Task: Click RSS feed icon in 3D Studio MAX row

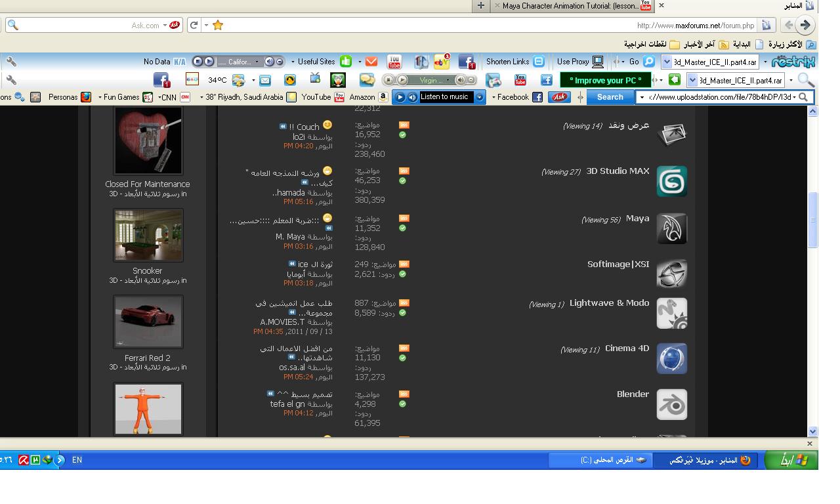Action: click(404, 171)
